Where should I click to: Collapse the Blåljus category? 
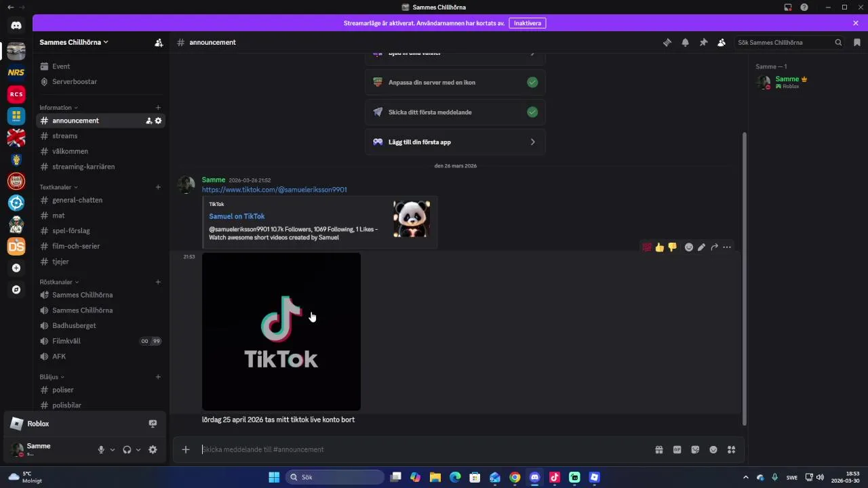pyautogui.click(x=52, y=377)
